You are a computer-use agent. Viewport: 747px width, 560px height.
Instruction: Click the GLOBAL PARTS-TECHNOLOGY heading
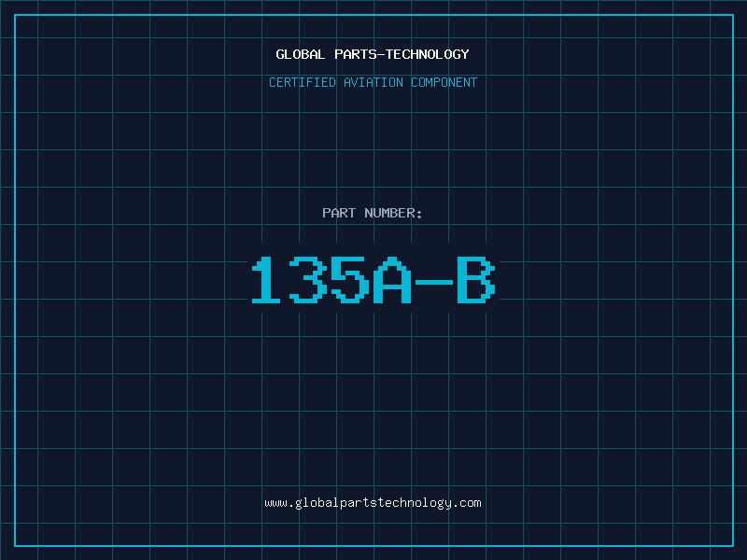coord(373,54)
